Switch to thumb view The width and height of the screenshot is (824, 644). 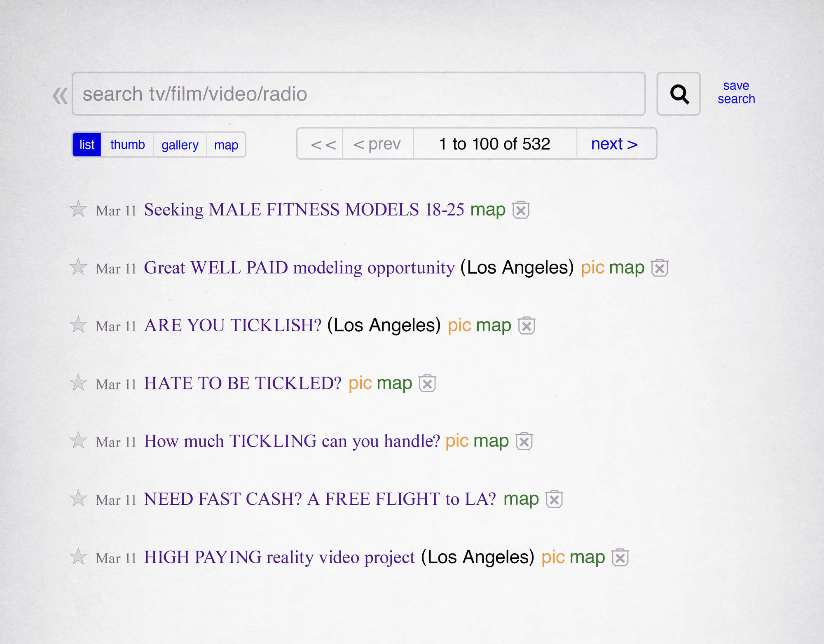click(127, 145)
